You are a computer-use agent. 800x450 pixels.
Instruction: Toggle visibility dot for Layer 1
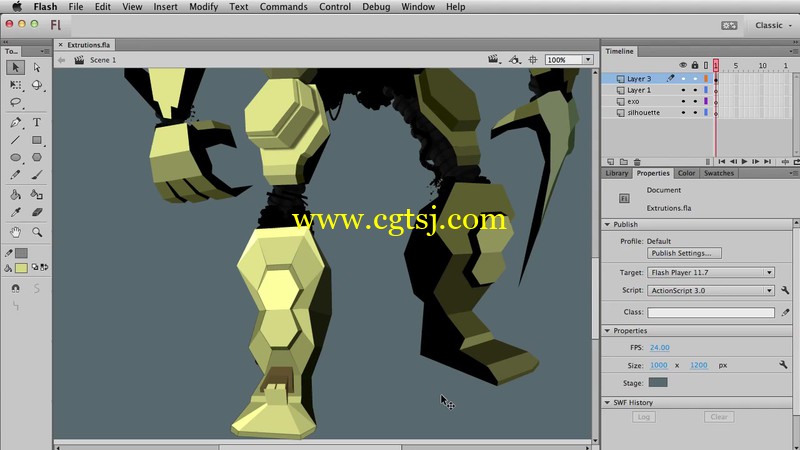683,90
